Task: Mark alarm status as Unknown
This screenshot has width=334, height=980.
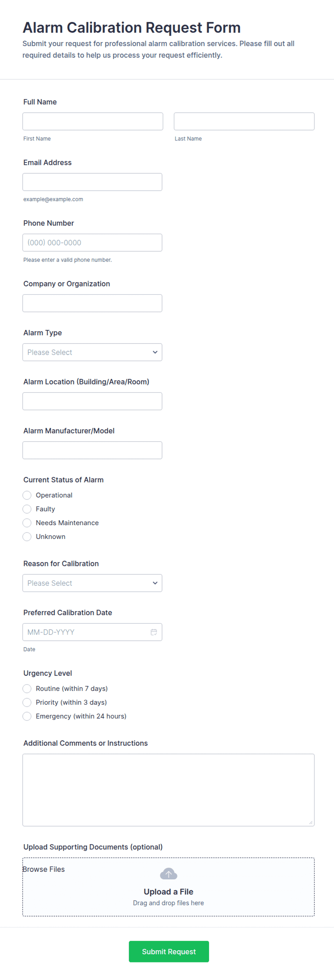Action: coord(27,537)
